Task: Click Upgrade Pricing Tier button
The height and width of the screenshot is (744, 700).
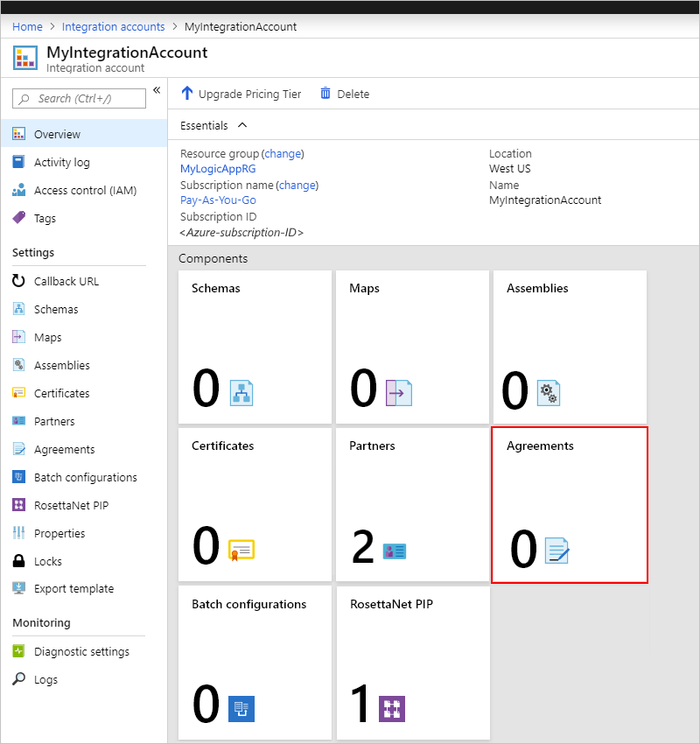Action: coord(241,94)
